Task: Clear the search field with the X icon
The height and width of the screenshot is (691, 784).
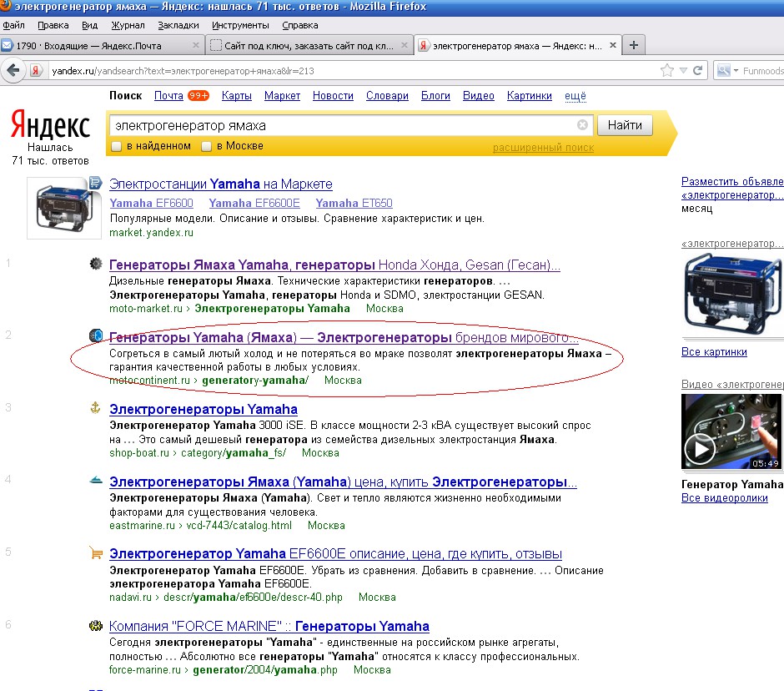Action: tap(582, 124)
